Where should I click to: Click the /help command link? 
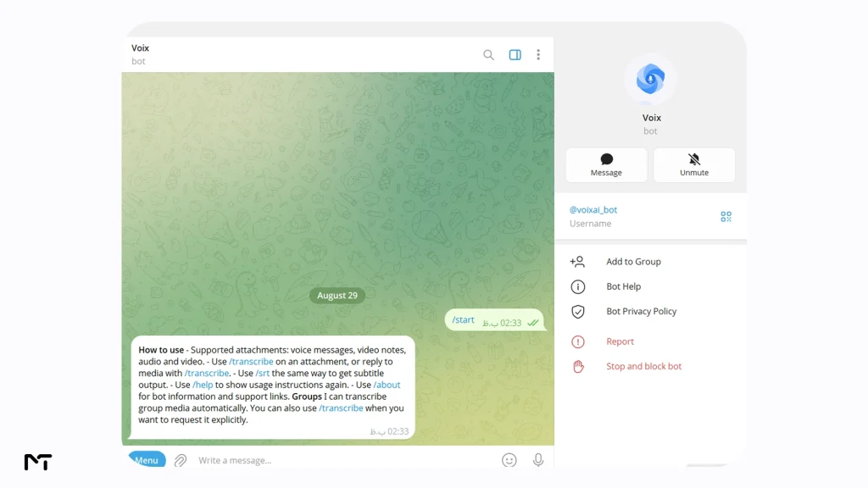pos(203,385)
